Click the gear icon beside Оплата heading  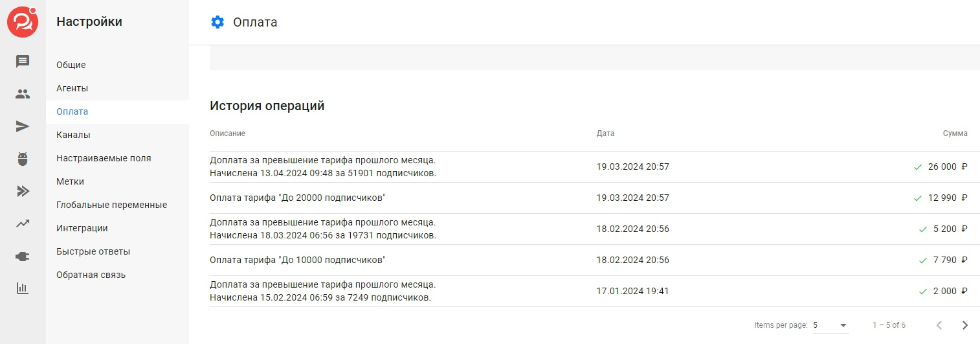[x=217, y=22]
